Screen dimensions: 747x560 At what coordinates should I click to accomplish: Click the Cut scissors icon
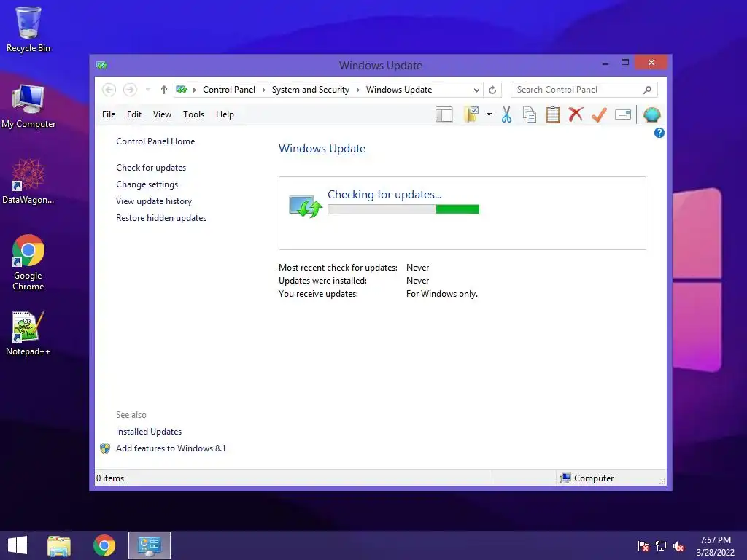click(506, 114)
